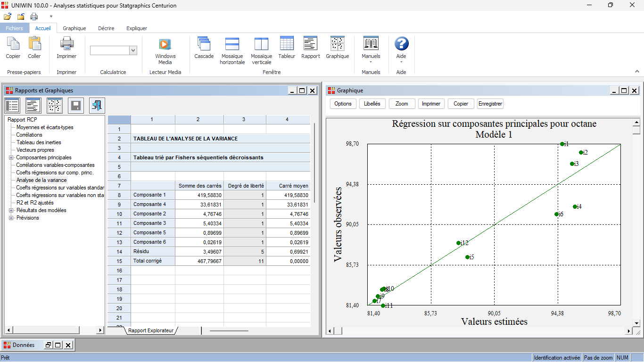Switch to the Décrire ribbon tab
The height and width of the screenshot is (362, 644).
pyautogui.click(x=106, y=28)
